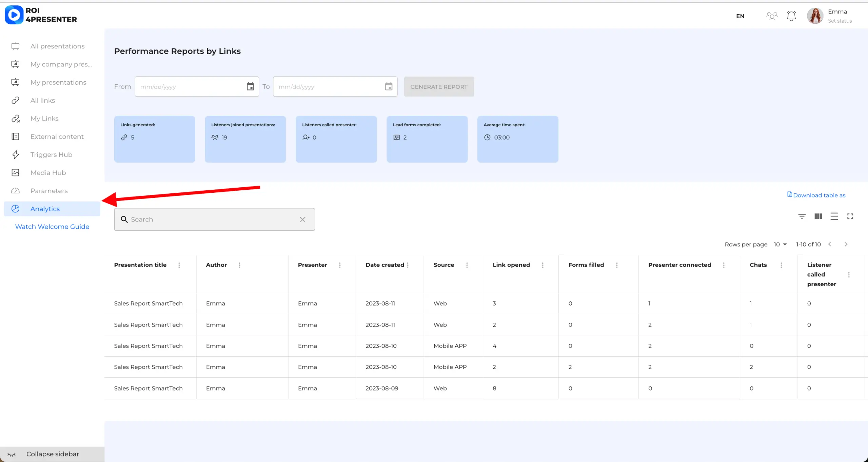
Task: Open the EN language selector
Action: click(x=741, y=16)
